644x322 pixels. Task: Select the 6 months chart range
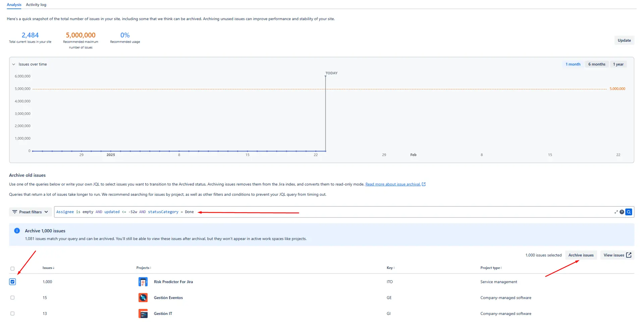pos(596,64)
